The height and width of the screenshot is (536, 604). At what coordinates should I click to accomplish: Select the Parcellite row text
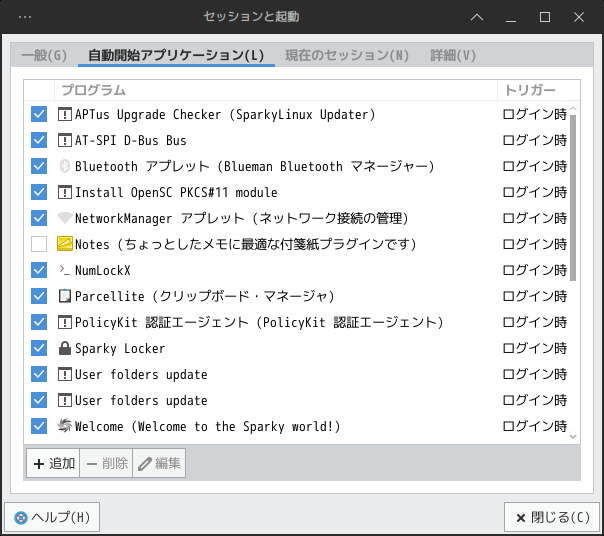pyautogui.click(x=205, y=296)
